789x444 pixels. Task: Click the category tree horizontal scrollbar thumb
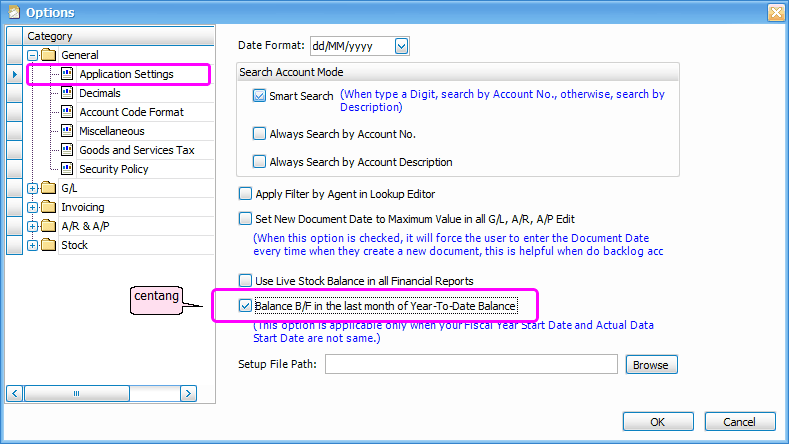(103, 394)
